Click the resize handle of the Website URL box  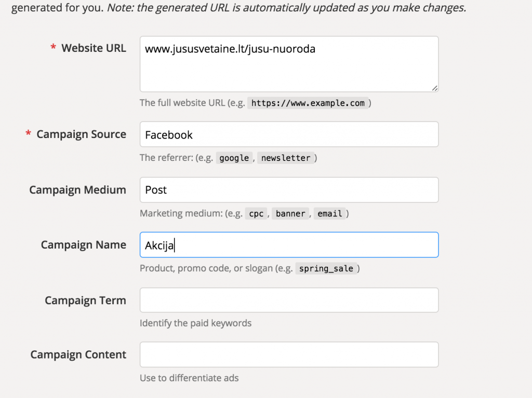click(x=434, y=88)
